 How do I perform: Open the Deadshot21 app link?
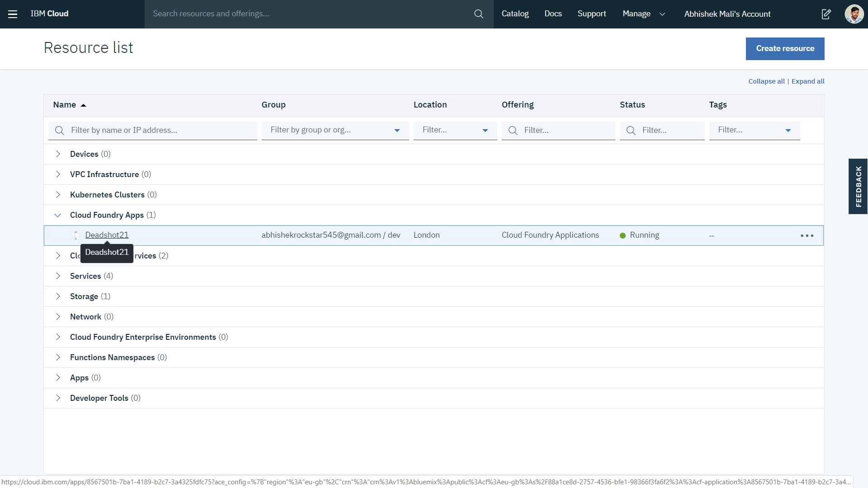(x=107, y=235)
